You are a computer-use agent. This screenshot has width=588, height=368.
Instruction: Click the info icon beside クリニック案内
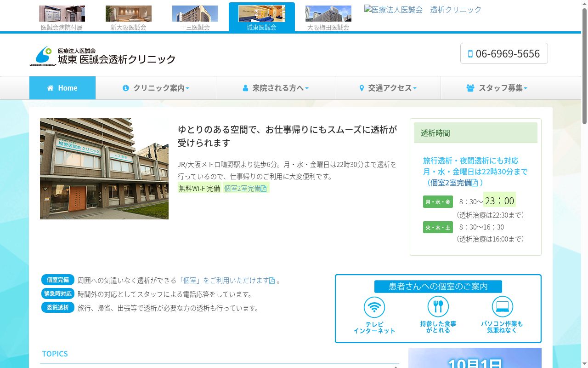pyautogui.click(x=126, y=88)
